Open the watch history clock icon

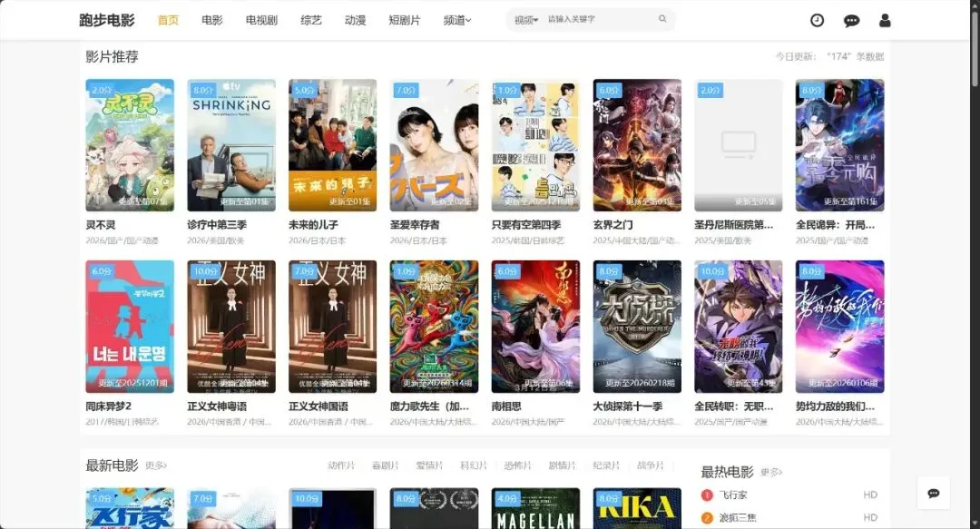(x=817, y=21)
